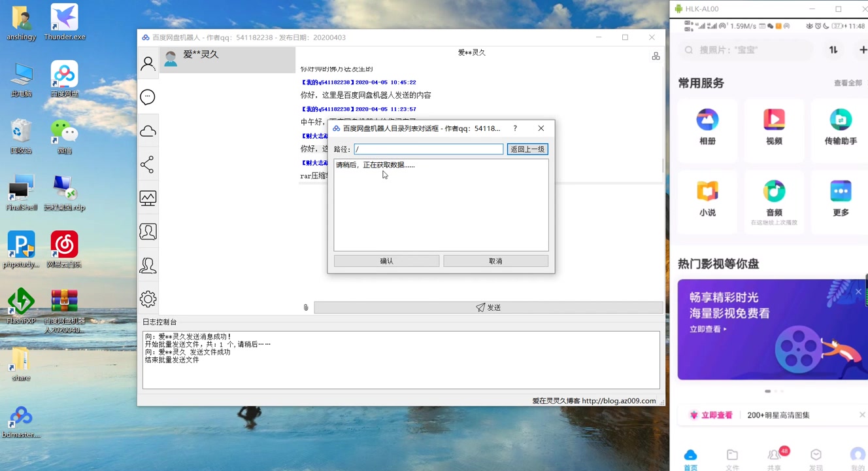The image size is (868, 471).
Task: Maximize the HLK-AL00 phone window
Action: (839, 9)
